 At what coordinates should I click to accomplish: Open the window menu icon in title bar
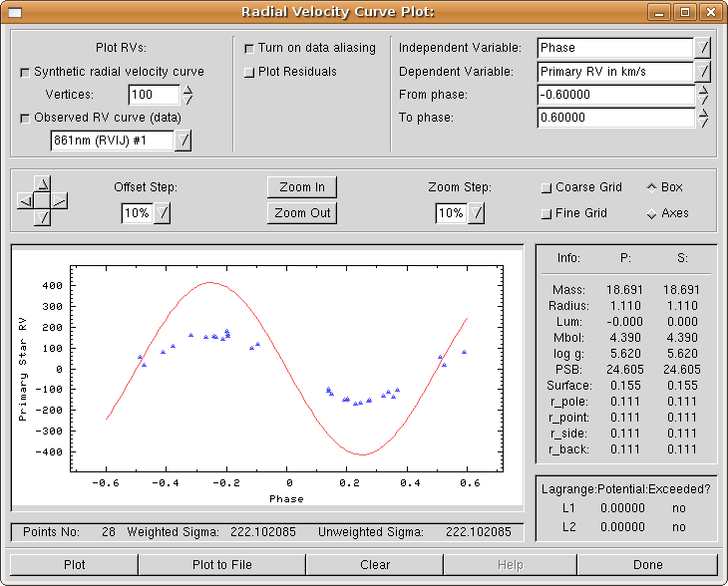pyautogui.click(x=15, y=12)
